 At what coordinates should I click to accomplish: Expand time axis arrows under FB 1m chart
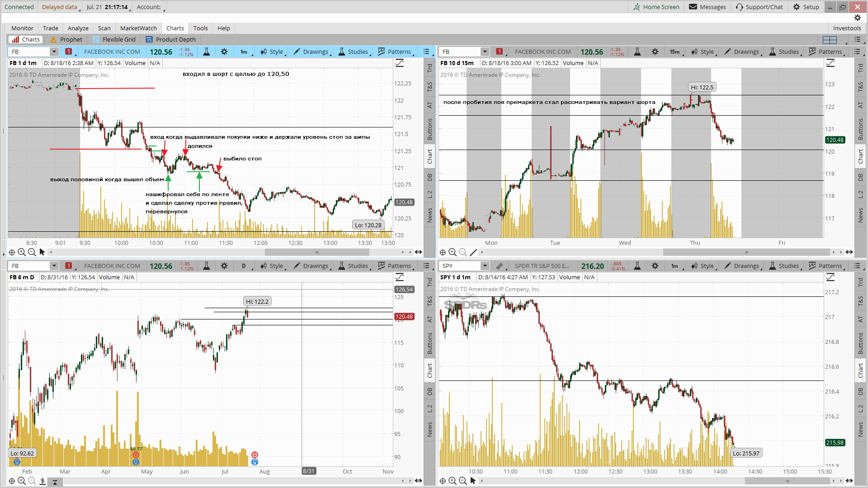pyautogui.click(x=418, y=252)
